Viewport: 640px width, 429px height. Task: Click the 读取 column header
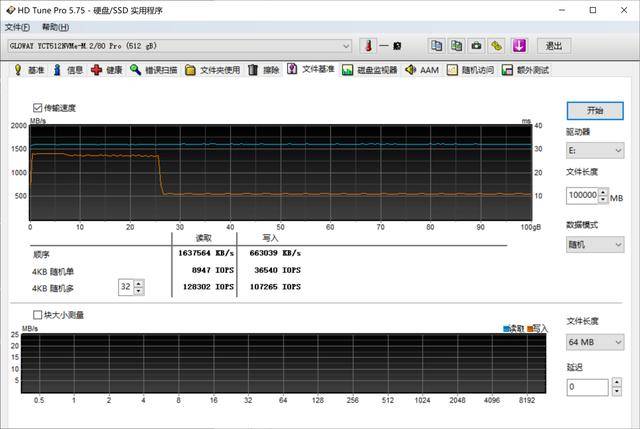pyautogui.click(x=204, y=238)
